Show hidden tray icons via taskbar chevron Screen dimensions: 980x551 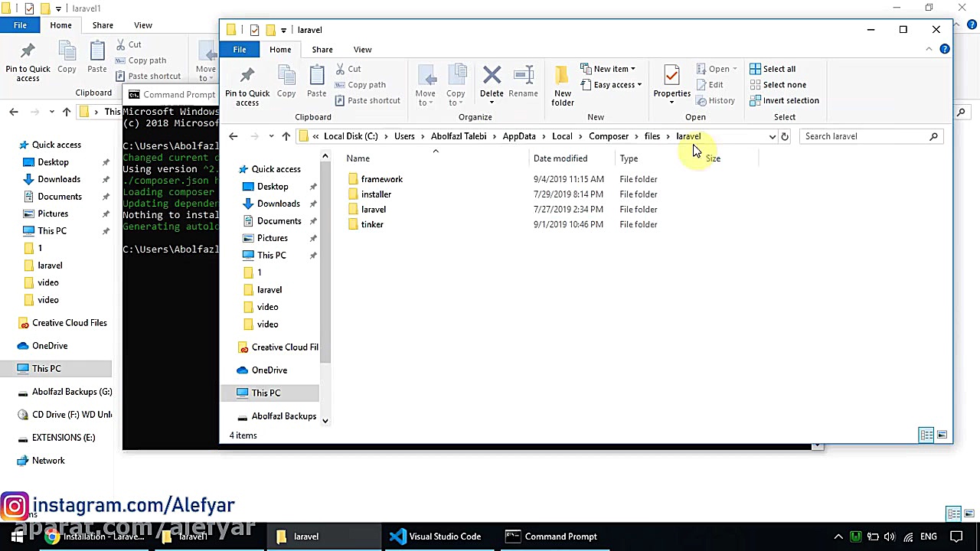[838, 536]
